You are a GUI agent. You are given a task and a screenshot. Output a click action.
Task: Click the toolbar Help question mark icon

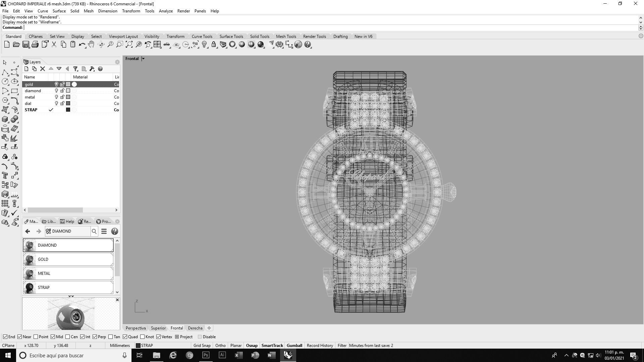[308, 45]
